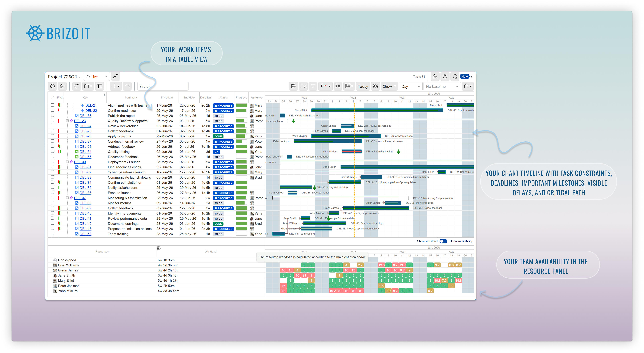Open the DEL-42 issue link
This screenshot has width=644, height=353.
point(86,224)
